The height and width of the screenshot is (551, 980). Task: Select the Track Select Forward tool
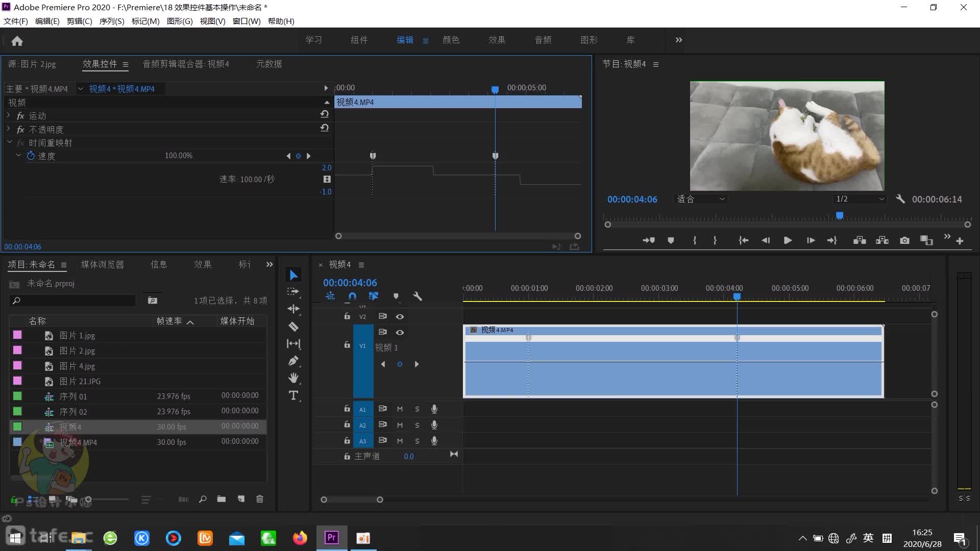pos(293,292)
